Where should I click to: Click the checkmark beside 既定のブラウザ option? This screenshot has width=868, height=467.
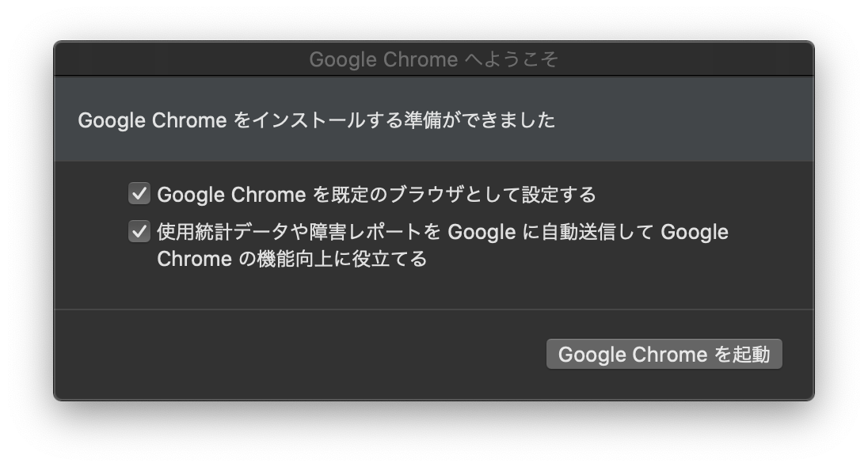click(x=138, y=193)
